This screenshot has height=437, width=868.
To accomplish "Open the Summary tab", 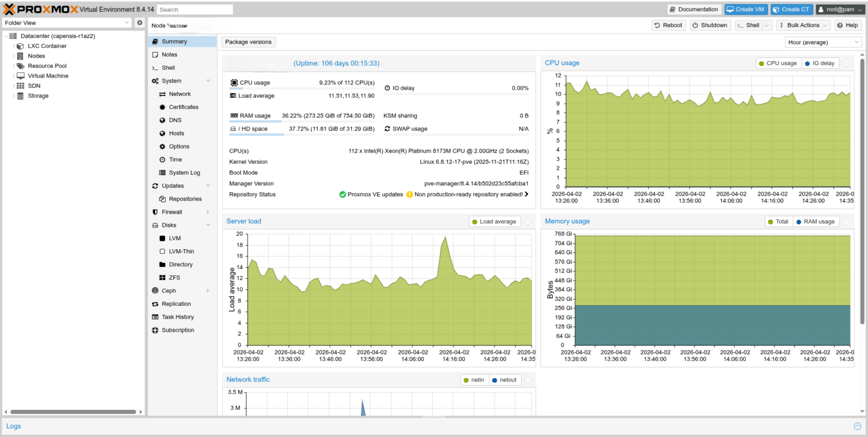I will click(x=182, y=41).
